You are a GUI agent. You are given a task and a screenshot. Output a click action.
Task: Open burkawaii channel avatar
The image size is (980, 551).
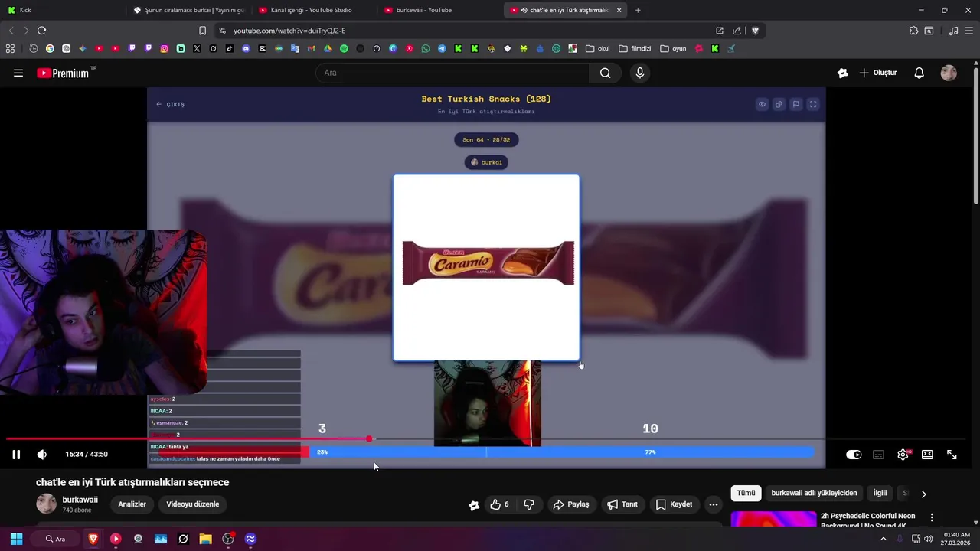(46, 504)
